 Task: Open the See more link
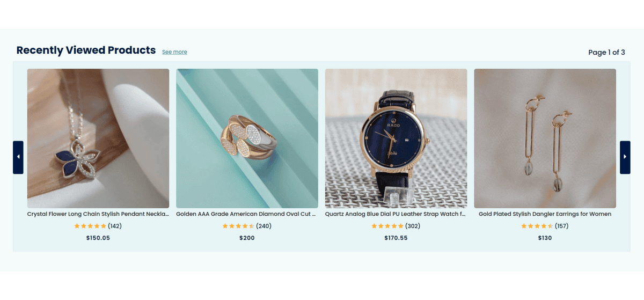point(174,52)
